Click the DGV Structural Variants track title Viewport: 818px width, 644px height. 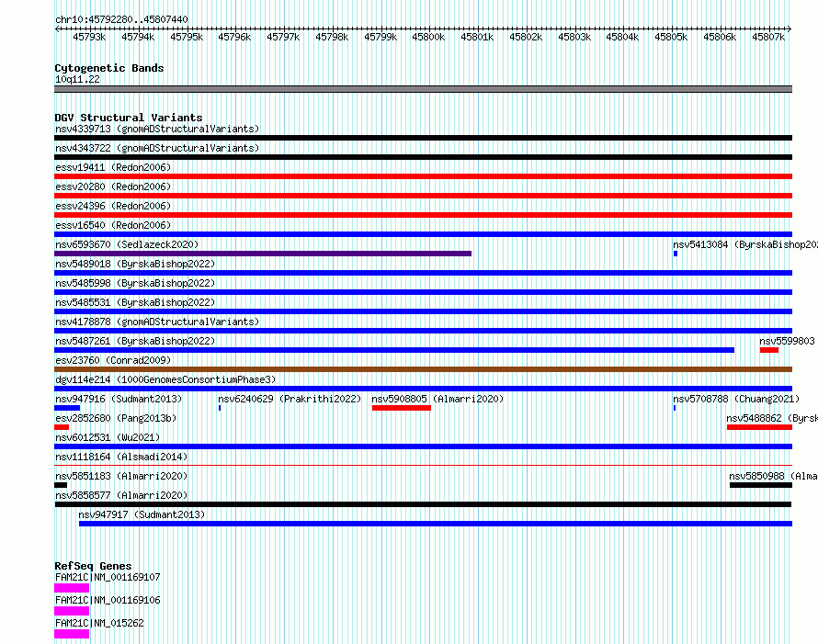[x=129, y=118]
